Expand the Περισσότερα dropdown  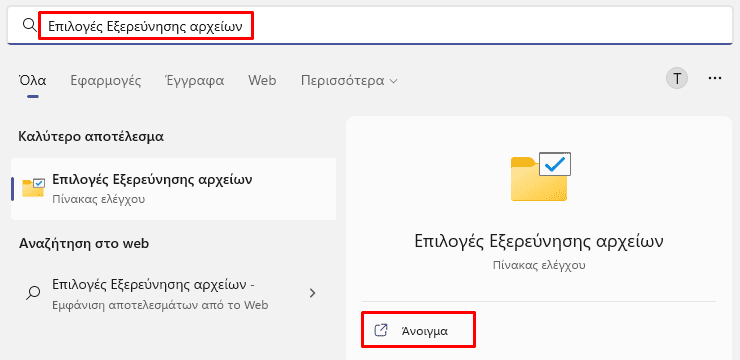coord(349,81)
